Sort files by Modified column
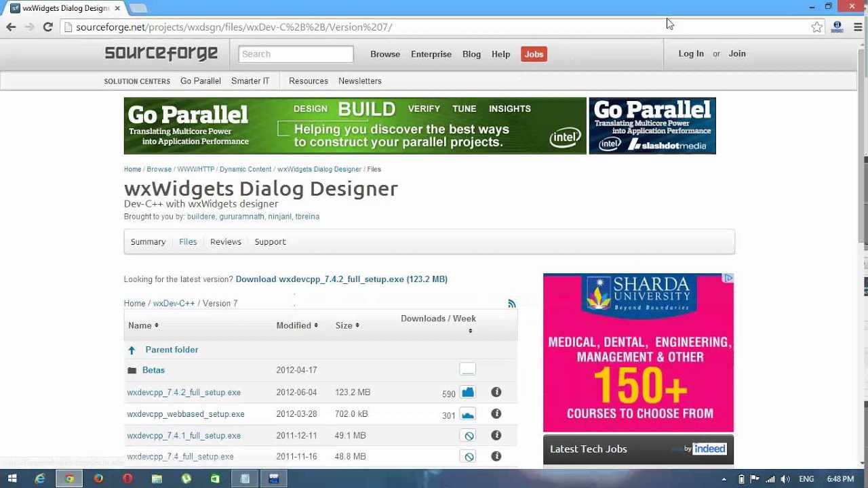The height and width of the screenshot is (488, 868). point(297,325)
